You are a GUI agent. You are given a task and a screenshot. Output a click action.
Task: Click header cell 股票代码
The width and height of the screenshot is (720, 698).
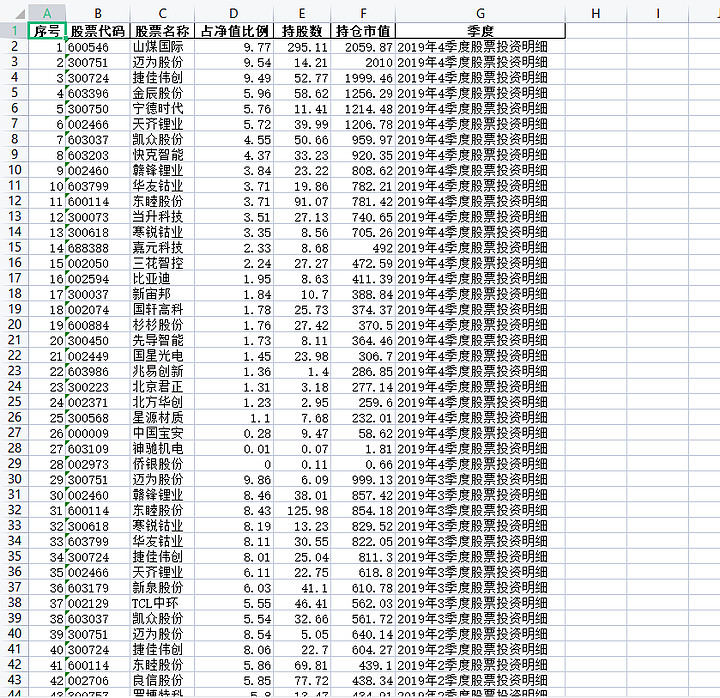click(x=98, y=31)
